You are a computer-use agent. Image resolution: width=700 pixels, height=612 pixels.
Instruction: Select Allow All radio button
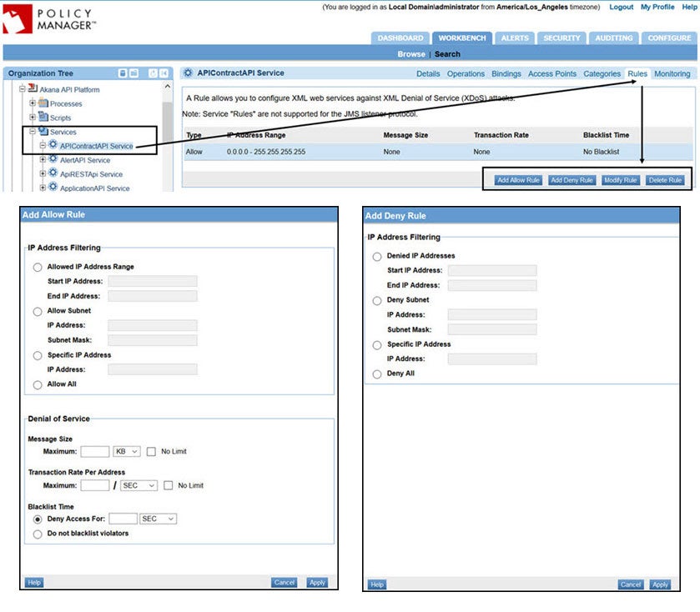point(38,384)
